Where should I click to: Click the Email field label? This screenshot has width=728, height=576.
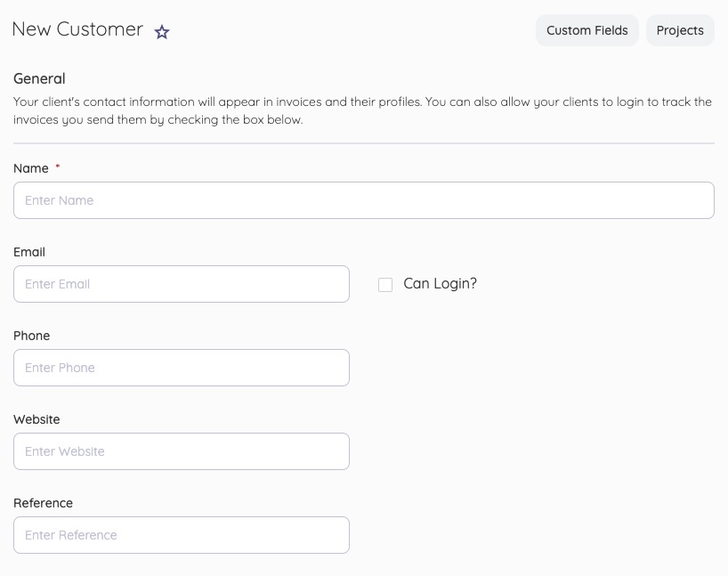tap(28, 252)
